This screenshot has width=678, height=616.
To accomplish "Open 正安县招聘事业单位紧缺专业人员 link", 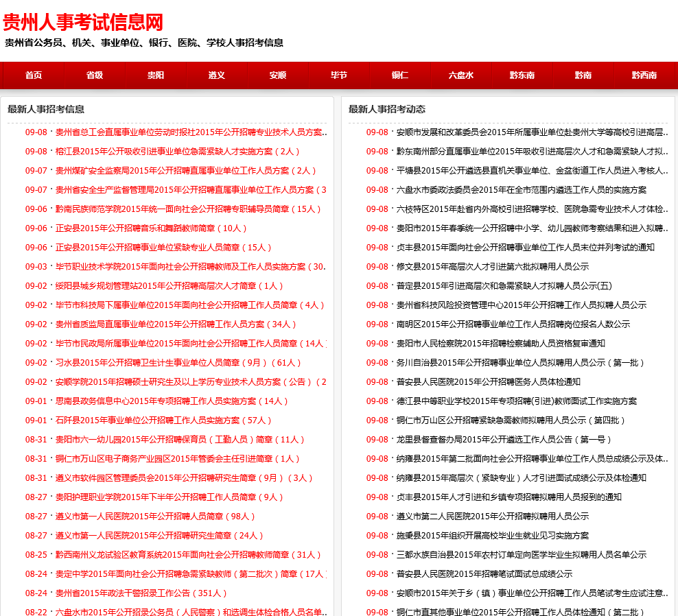I will click(163, 248).
